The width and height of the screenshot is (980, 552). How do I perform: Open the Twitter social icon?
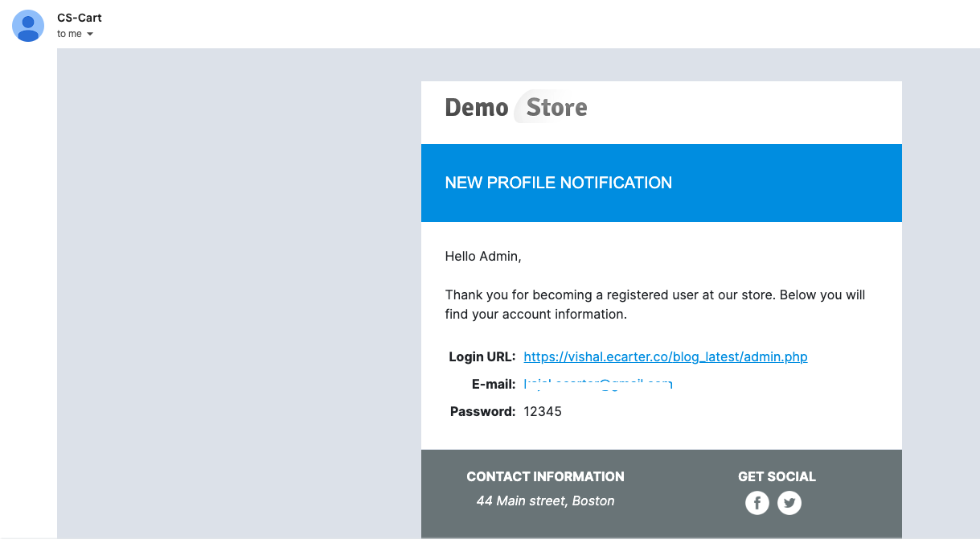pos(789,503)
